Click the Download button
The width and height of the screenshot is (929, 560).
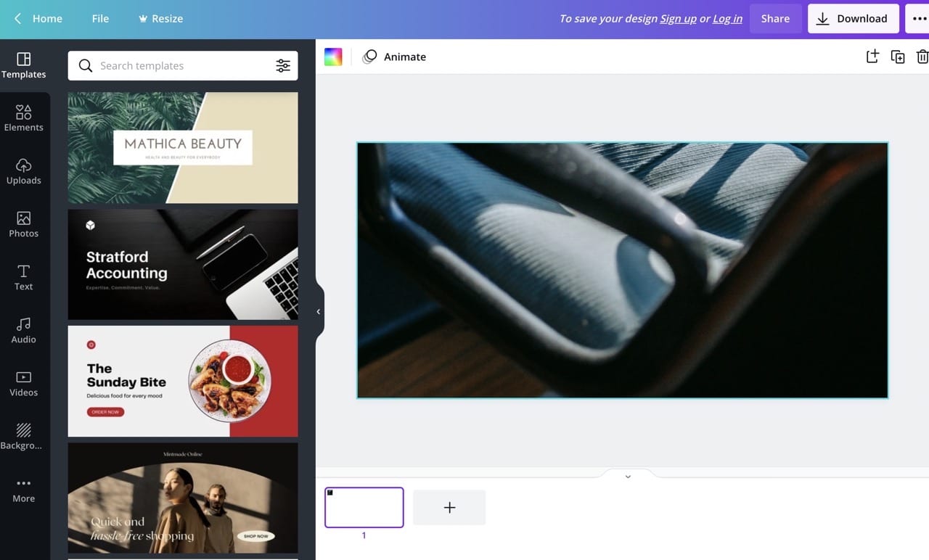tap(853, 19)
